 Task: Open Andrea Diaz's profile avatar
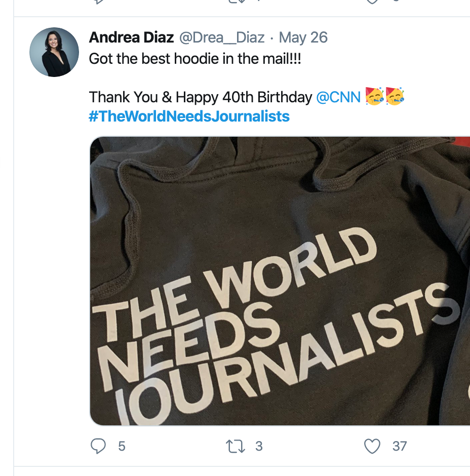pyautogui.click(x=54, y=52)
